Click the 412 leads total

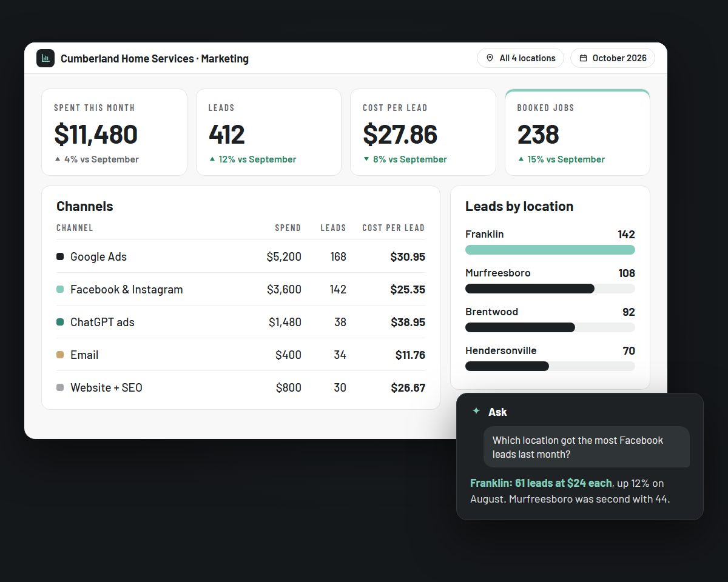[x=227, y=134]
